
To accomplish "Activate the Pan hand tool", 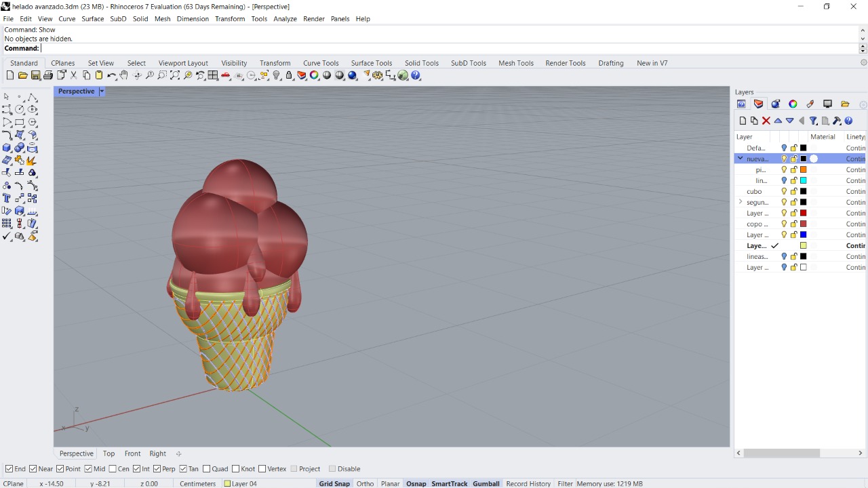I will pos(123,75).
